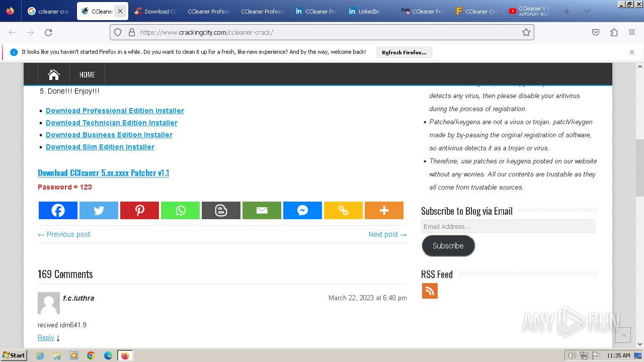This screenshot has width=644, height=362.
Task: Click the HOME menu item
Action: click(87, 74)
